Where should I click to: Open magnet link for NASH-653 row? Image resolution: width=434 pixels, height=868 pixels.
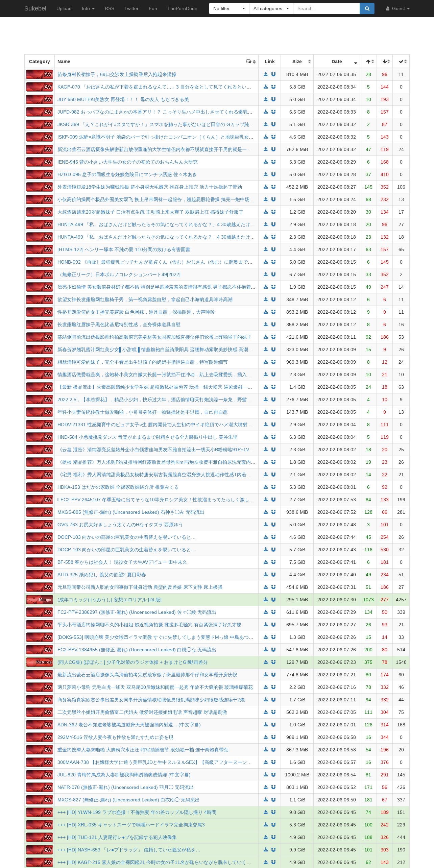(x=273, y=850)
